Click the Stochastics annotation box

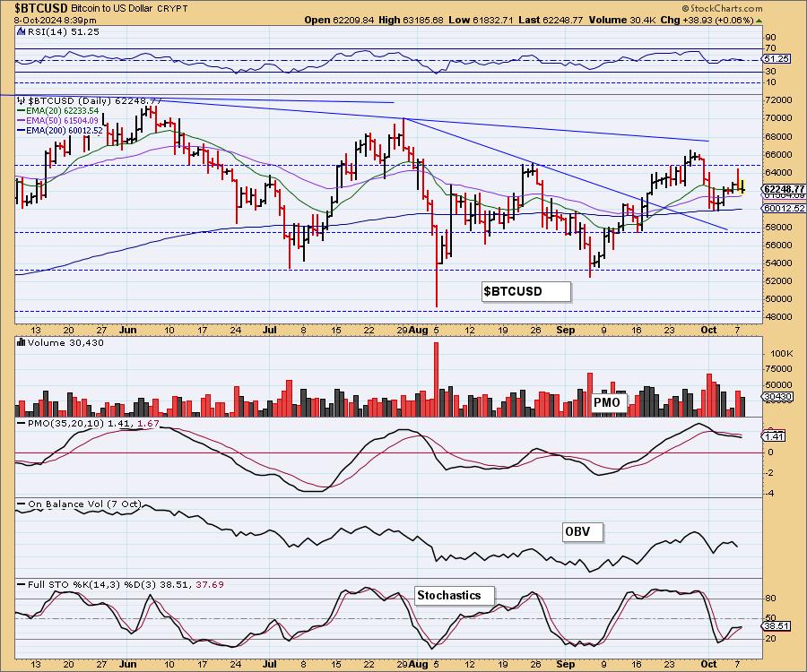[x=455, y=595]
